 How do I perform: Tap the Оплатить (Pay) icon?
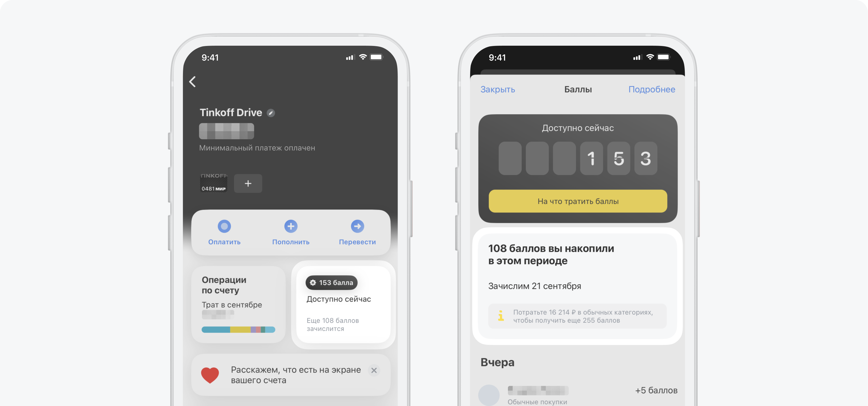coord(223,225)
